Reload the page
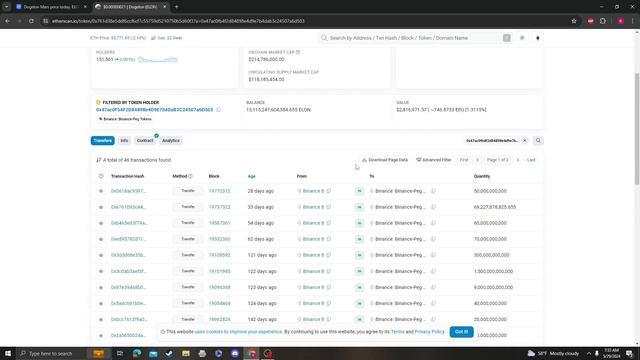Screen dimensions: 640x360 pyautogui.click(x=31, y=21)
